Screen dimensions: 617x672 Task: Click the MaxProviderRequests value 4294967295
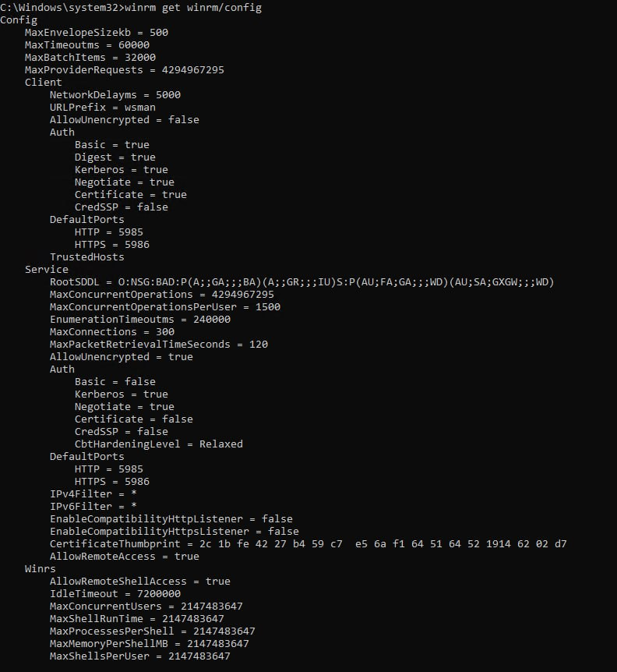(x=192, y=70)
